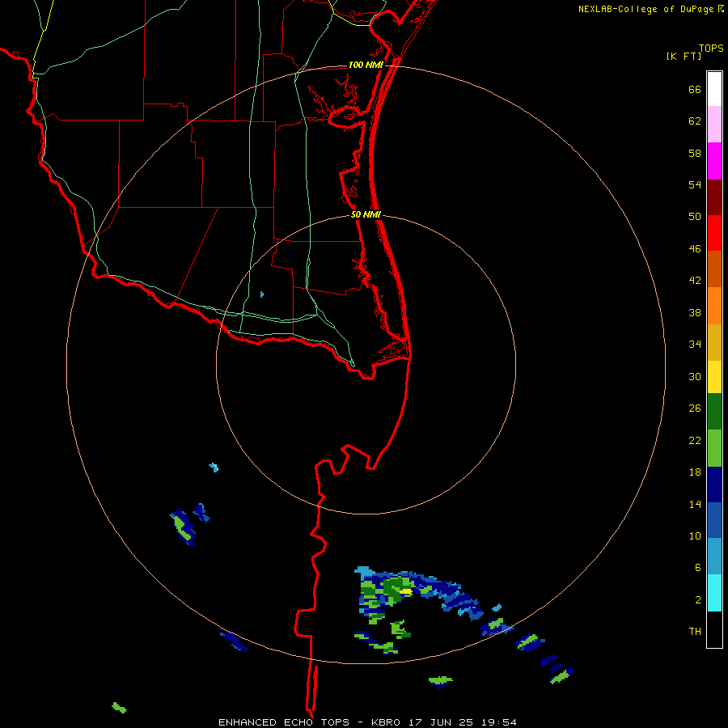Click the legend value 26
This screenshot has width=728, height=728.
[x=695, y=408]
